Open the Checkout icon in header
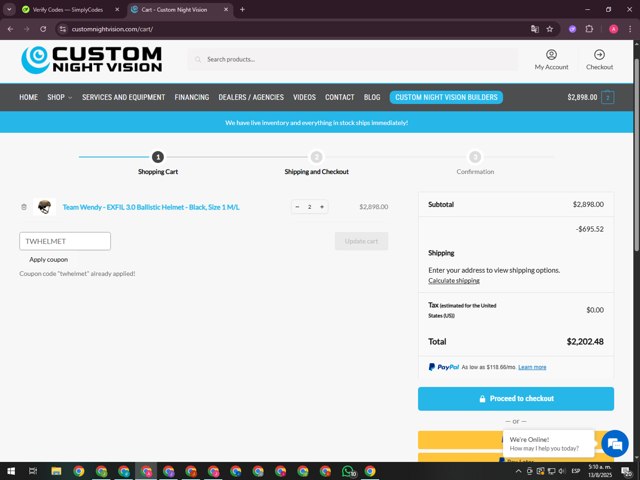The width and height of the screenshot is (640, 480). [x=599, y=60]
